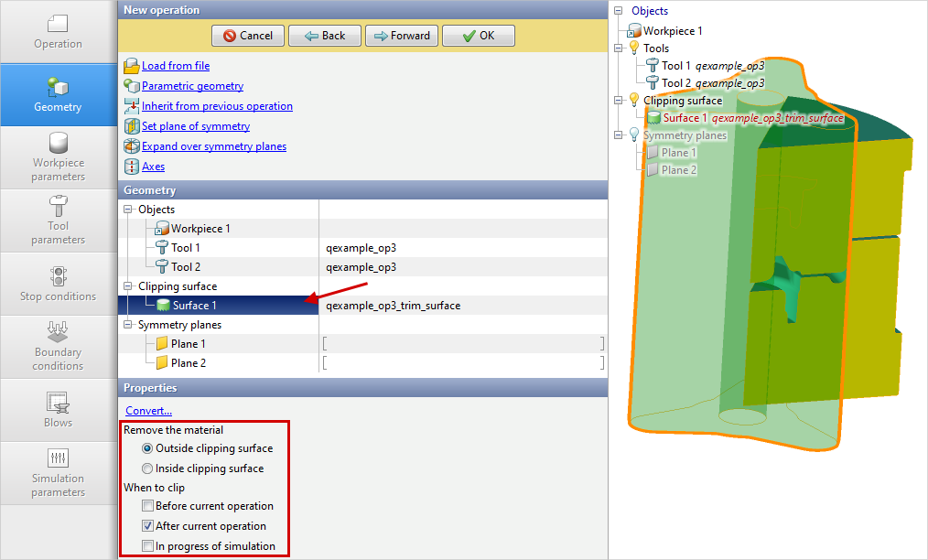Image resolution: width=928 pixels, height=560 pixels.
Task: Click the Parametric geometry icon
Action: pyautogui.click(x=131, y=86)
